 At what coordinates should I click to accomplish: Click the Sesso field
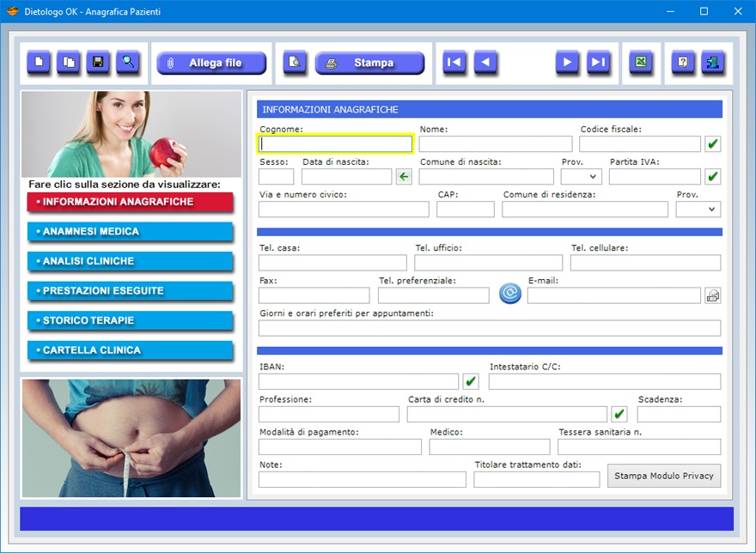(x=277, y=176)
